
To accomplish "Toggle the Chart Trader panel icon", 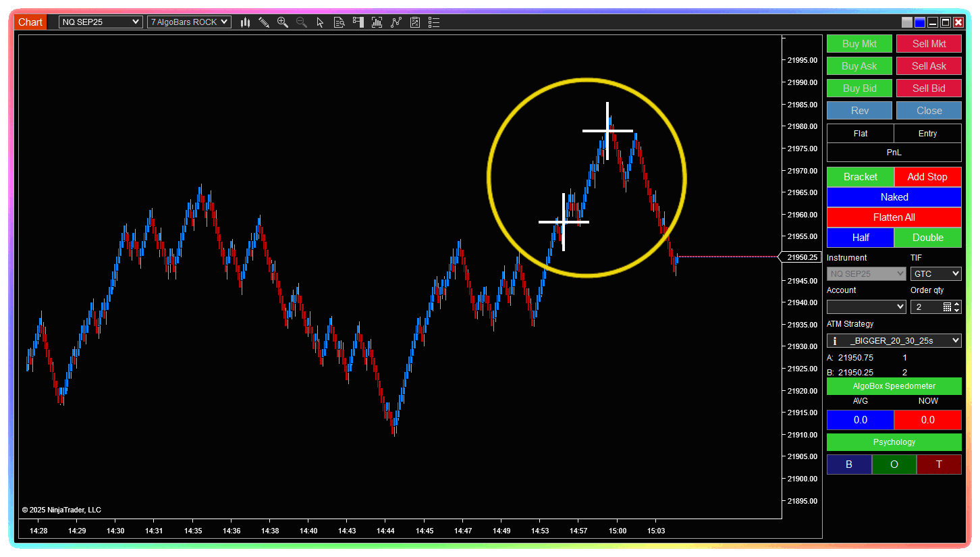I will tap(358, 22).
